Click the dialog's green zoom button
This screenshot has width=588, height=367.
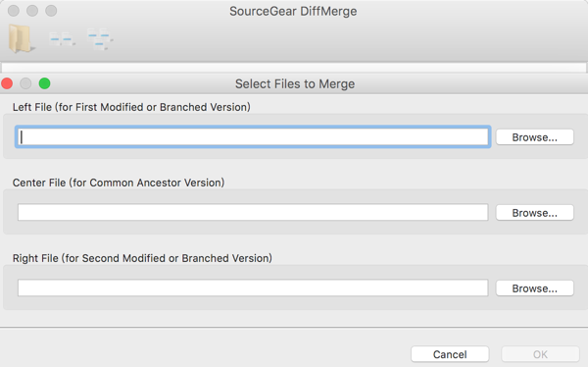[45, 83]
